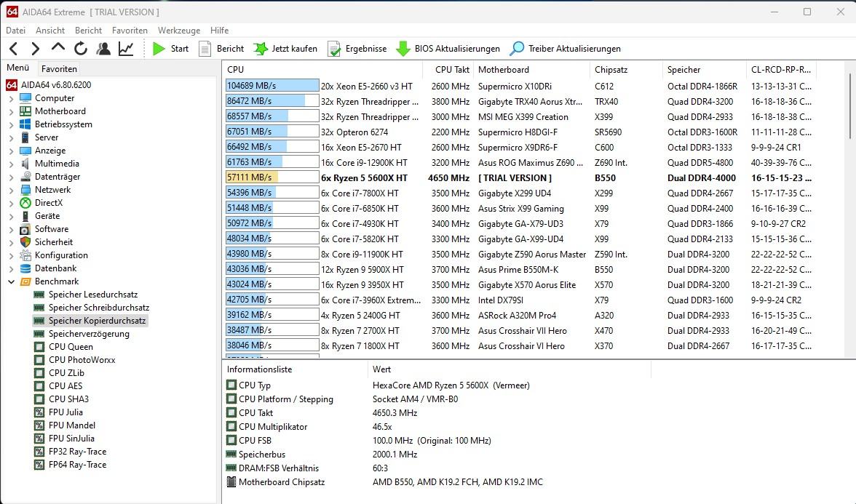Select the Sicherheit shield icon
The width and height of the screenshot is (856, 504).
click(x=25, y=242)
